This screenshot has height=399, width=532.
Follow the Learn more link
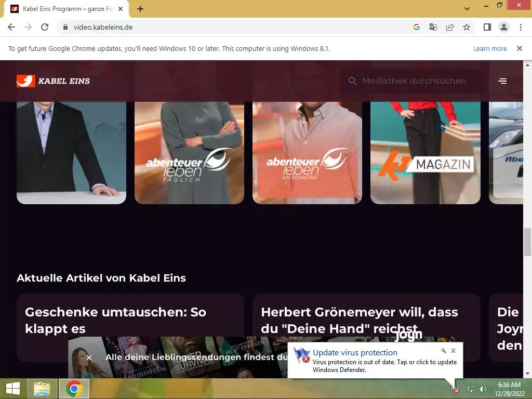click(490, 48)
